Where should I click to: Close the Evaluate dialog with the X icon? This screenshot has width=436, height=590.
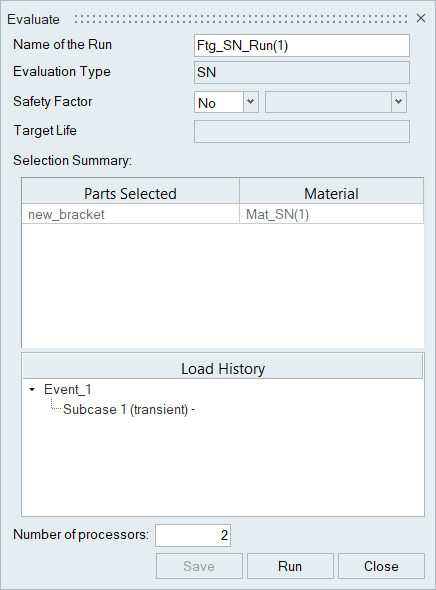pos(421,18)
